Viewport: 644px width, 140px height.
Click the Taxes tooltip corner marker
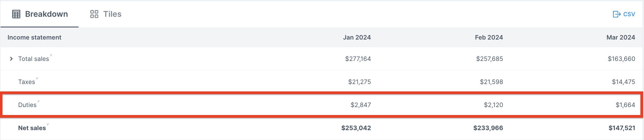(37, 79)
